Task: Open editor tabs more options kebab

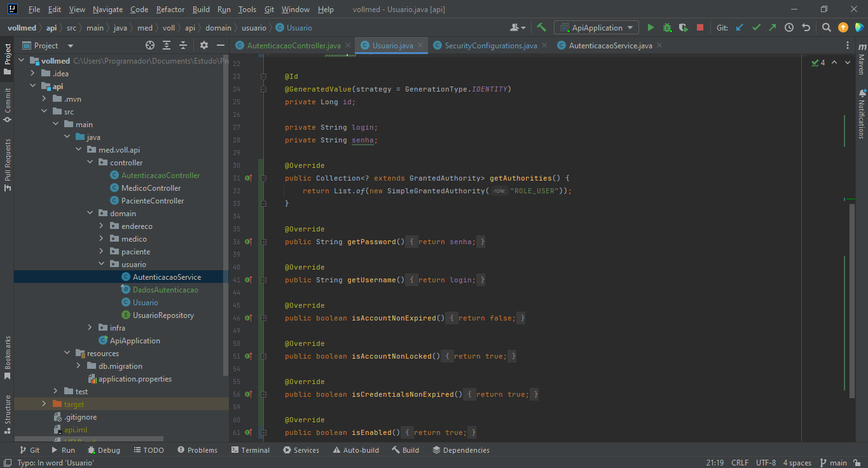Action: [848, 45]
